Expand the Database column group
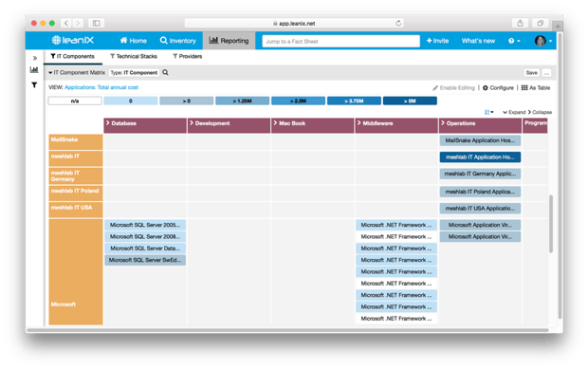The image size is (588, 369). [108, 123]
